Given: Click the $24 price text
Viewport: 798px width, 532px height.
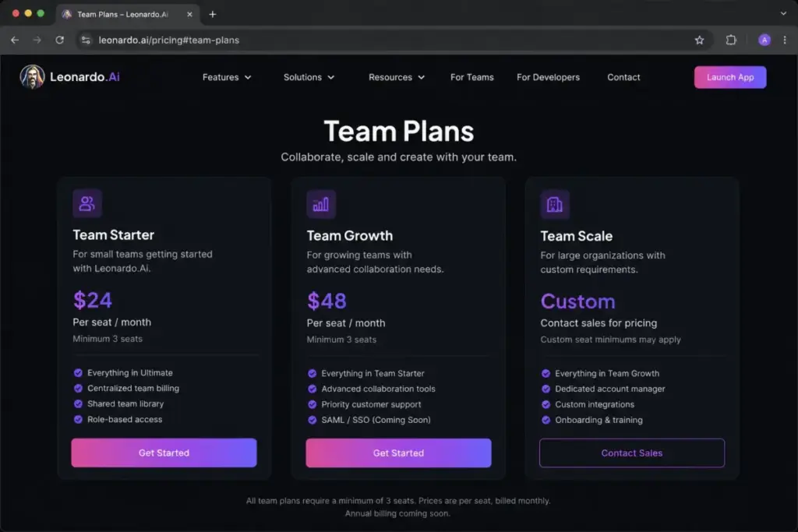Looking at the screenshot, I should (92, 300).
